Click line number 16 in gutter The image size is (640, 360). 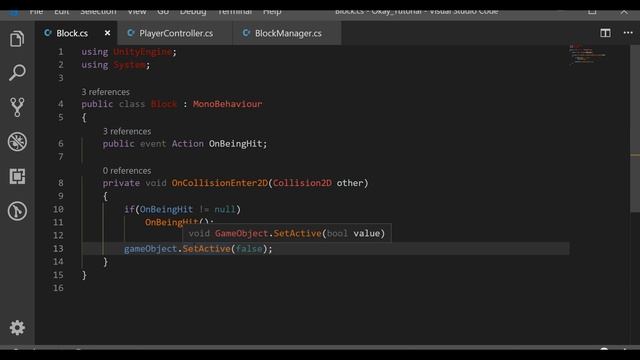[x=58, y=288]
